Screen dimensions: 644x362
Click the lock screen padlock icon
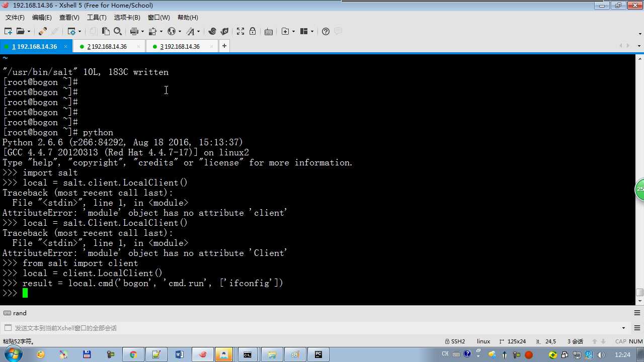click(253, 31)
